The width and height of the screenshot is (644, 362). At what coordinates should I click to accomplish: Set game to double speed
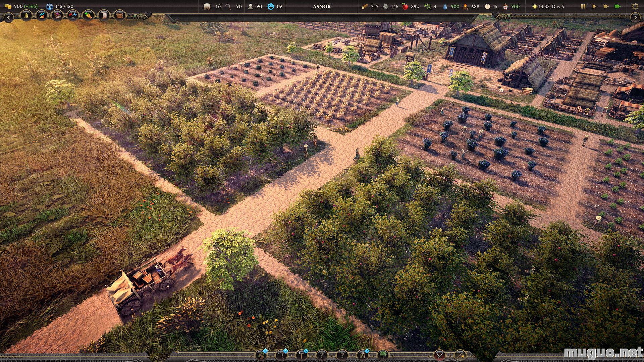606,6
